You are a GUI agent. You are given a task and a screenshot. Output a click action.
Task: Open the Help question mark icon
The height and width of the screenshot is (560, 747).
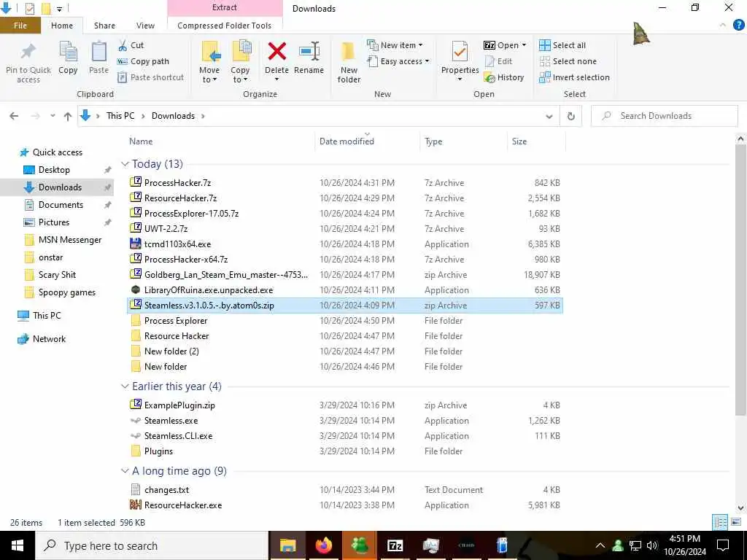click(x=738, y=25)
